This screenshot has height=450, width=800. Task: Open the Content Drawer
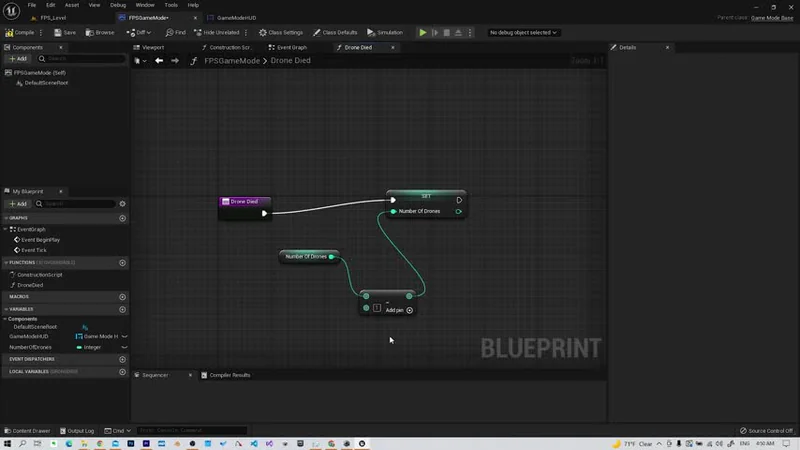[x=27, y=431]
